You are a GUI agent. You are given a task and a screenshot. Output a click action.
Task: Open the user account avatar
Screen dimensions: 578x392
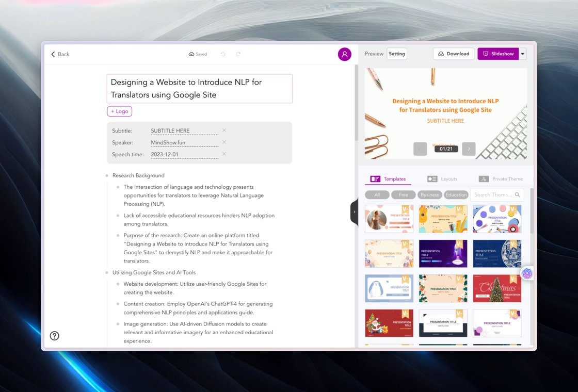coord(344,54)
